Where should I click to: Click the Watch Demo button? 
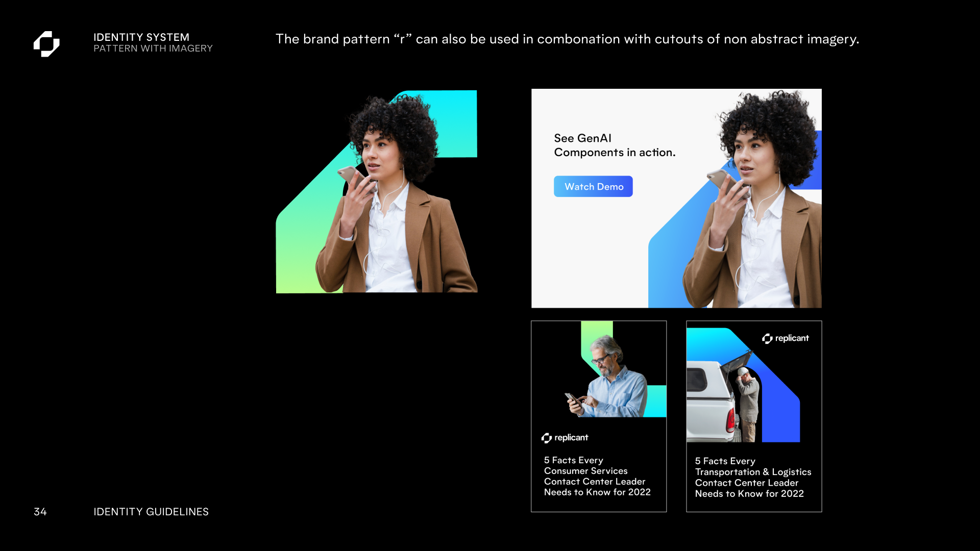pos(593,187)
